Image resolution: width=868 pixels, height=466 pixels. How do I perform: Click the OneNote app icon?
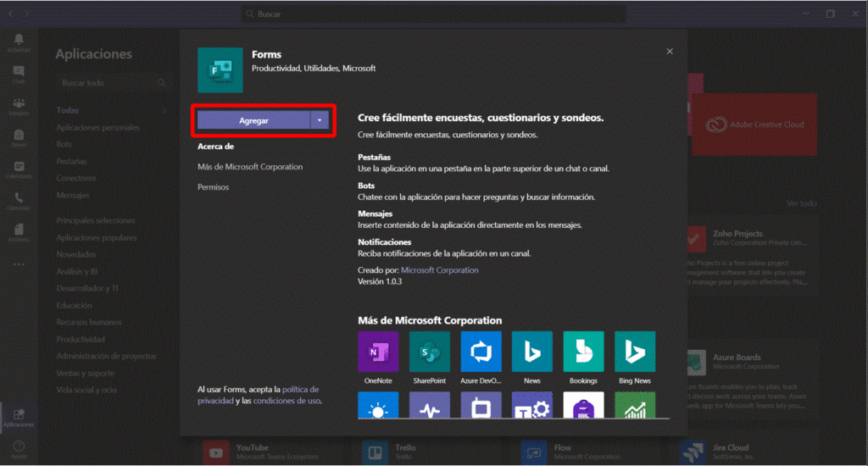click(378, 351)
